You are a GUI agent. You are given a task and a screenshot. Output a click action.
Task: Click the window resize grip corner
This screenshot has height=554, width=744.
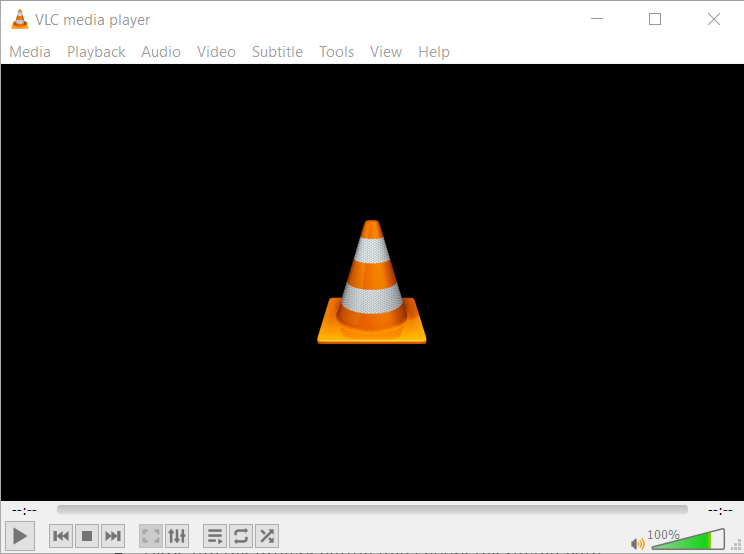tap(736, 545)
